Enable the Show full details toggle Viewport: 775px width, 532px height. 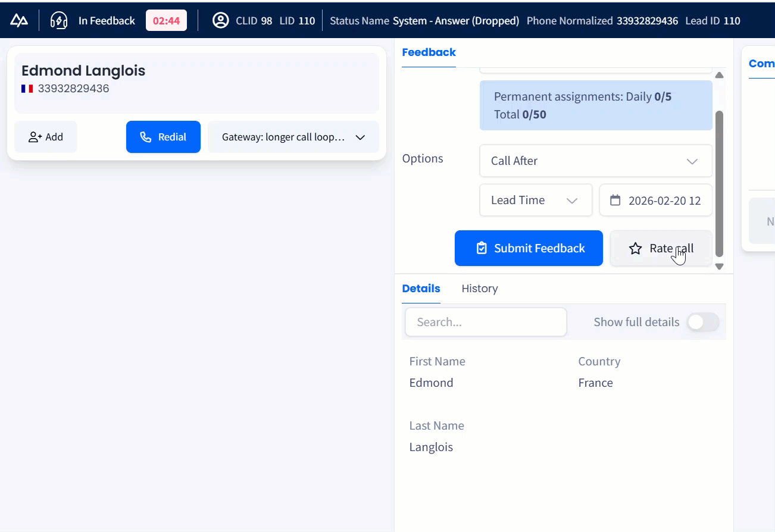coord(702,322)
